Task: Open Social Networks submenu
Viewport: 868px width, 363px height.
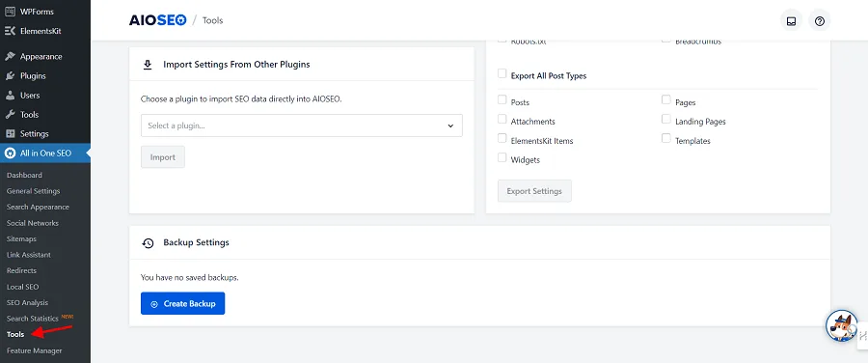Action: (x=32, y=223)
